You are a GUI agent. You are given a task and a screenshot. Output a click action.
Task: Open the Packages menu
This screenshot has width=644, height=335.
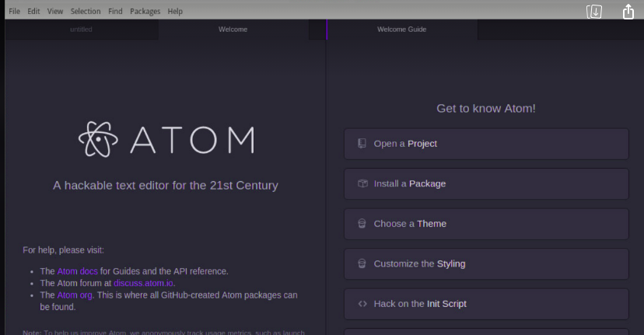[x=145, y=11]
